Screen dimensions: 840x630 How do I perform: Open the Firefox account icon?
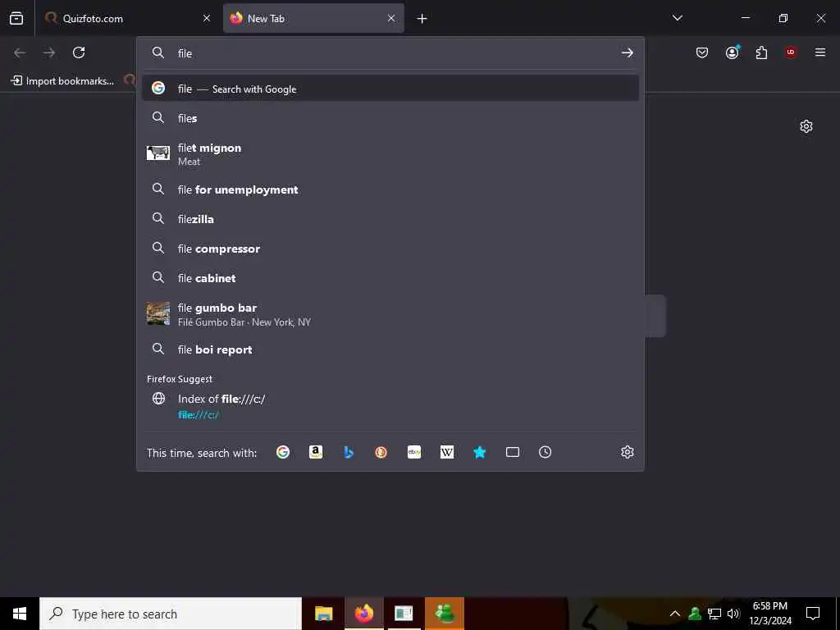[733, 52]
